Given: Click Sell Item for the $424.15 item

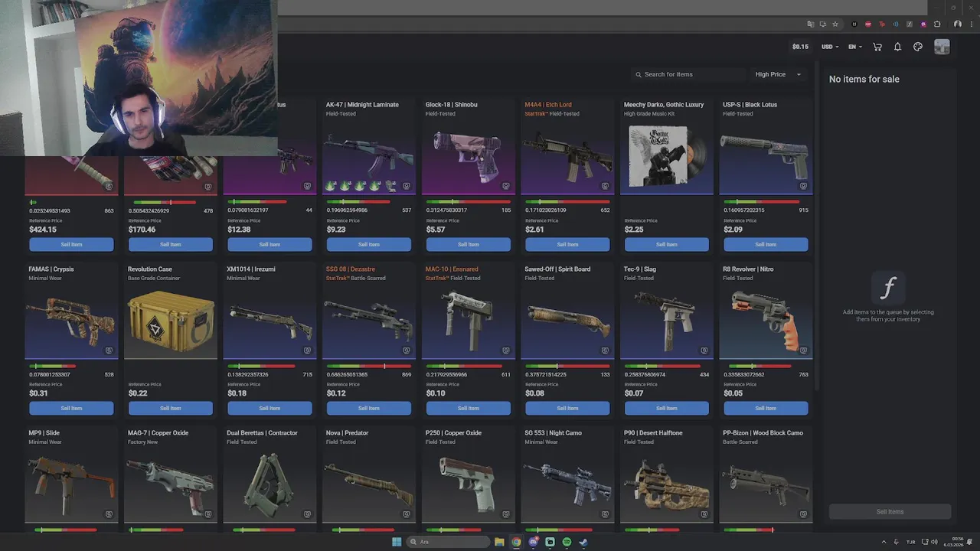Looking at the screenshot, I should coord(71,244).
